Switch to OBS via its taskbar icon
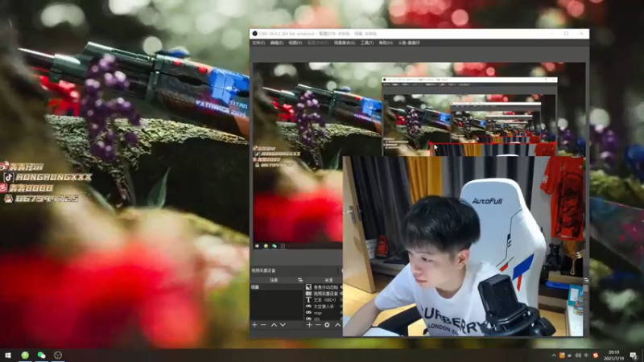 pyautogui.click(x=58, y=355)
